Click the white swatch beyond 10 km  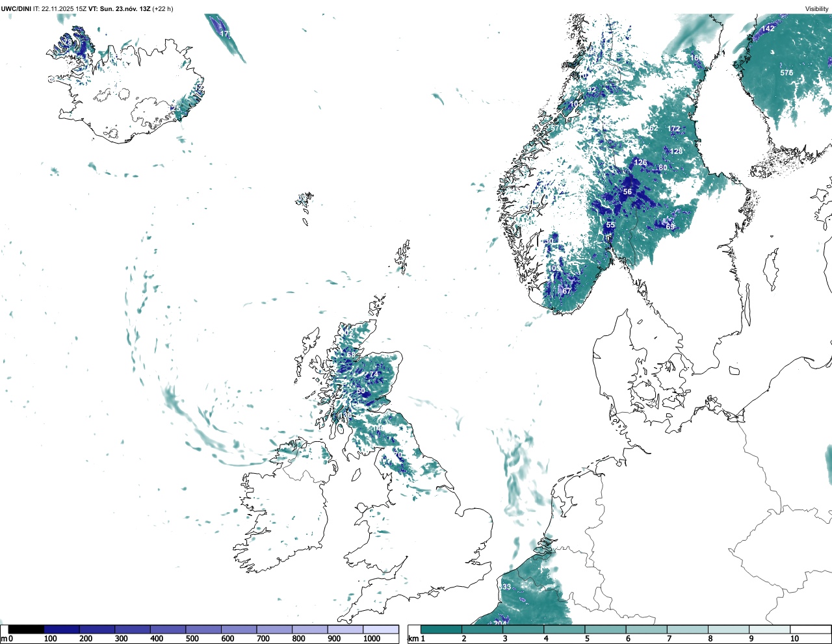[x=811, y=629]
